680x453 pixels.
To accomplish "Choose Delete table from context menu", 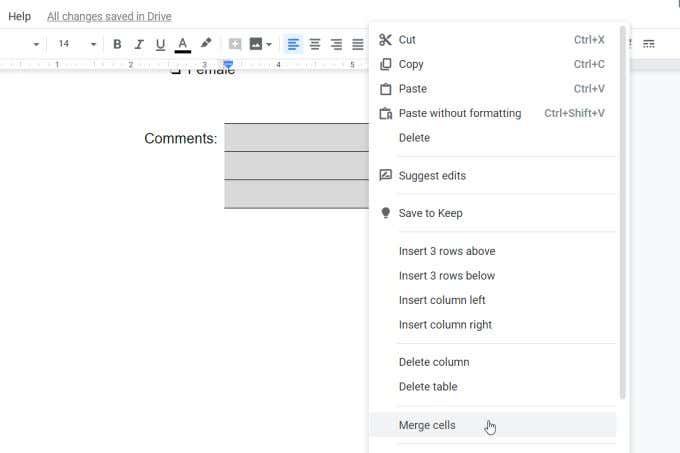I will [427, 386].
